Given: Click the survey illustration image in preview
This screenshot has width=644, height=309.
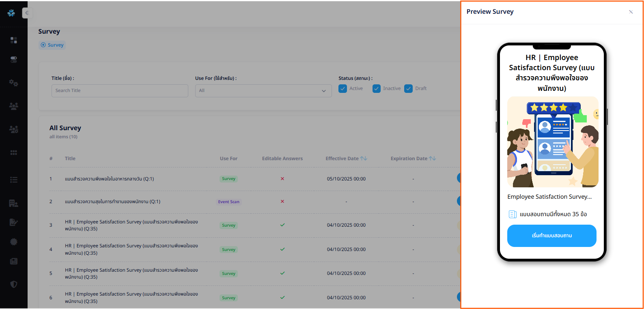Looking at the screenshot, I should click(552, 142).
